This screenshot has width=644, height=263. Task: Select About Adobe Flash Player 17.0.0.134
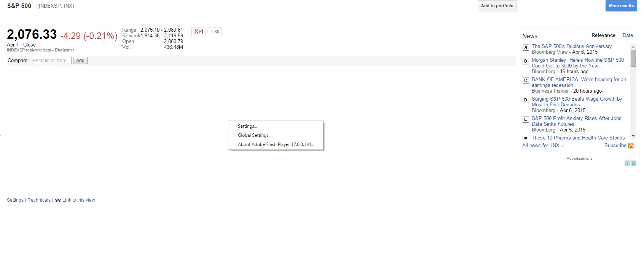point(276,144)
